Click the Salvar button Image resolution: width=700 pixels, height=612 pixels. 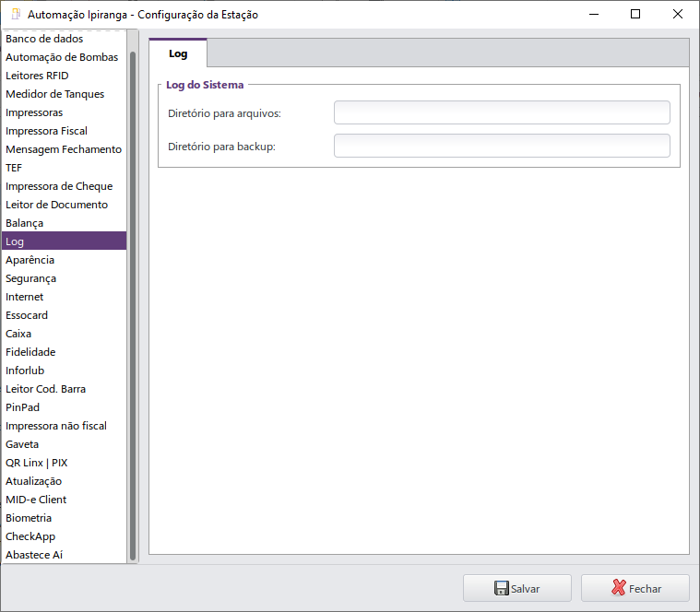tap(517, 588)
